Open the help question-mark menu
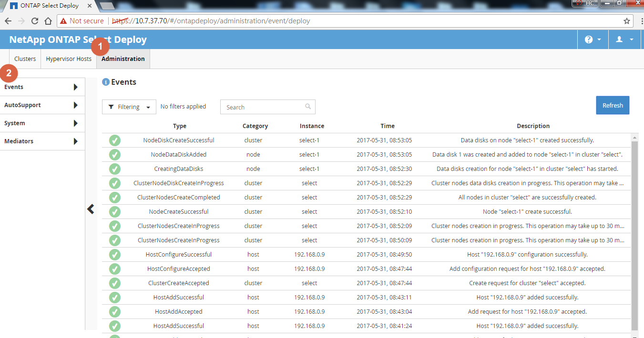Viewport: 644px width, 338px height. [x=593, y=40]
